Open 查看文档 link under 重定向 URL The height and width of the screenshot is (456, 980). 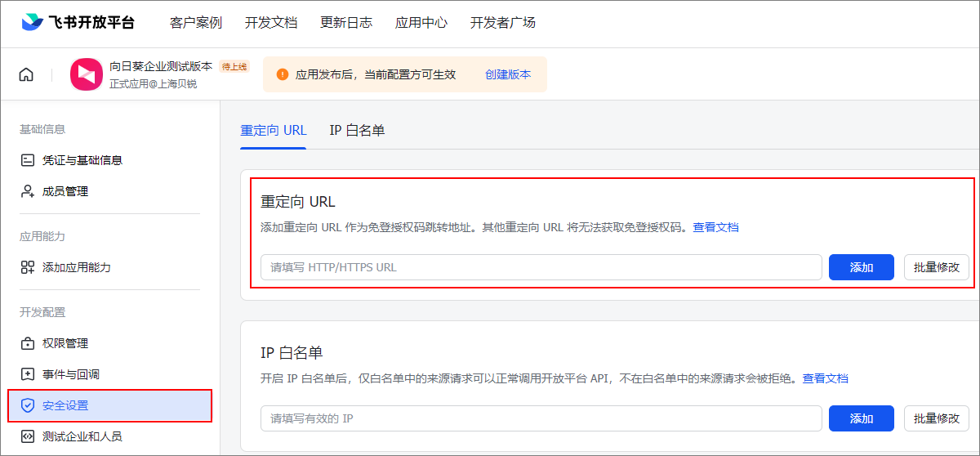(716, 227)
